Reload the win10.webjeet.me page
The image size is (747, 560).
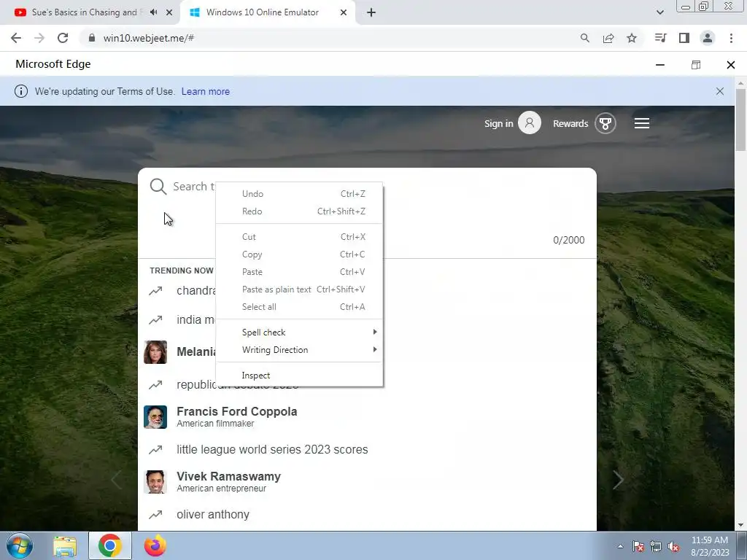pos(63,38)
